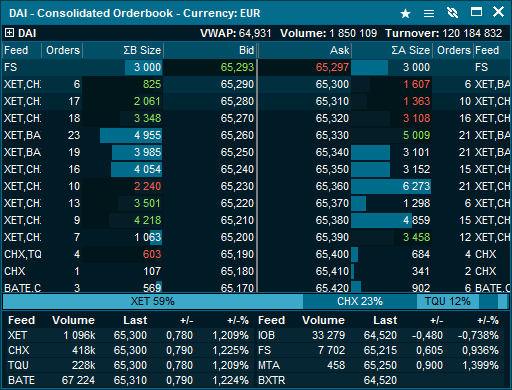Select the FS ask 65,297
This screenshot has height=390, width=512.
coord(332,67)
